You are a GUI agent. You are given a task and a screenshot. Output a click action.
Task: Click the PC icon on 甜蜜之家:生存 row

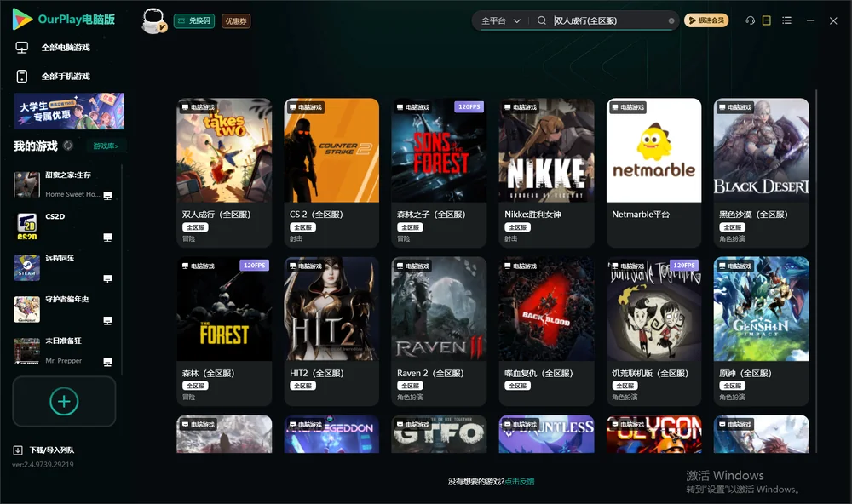pos(107,196)
